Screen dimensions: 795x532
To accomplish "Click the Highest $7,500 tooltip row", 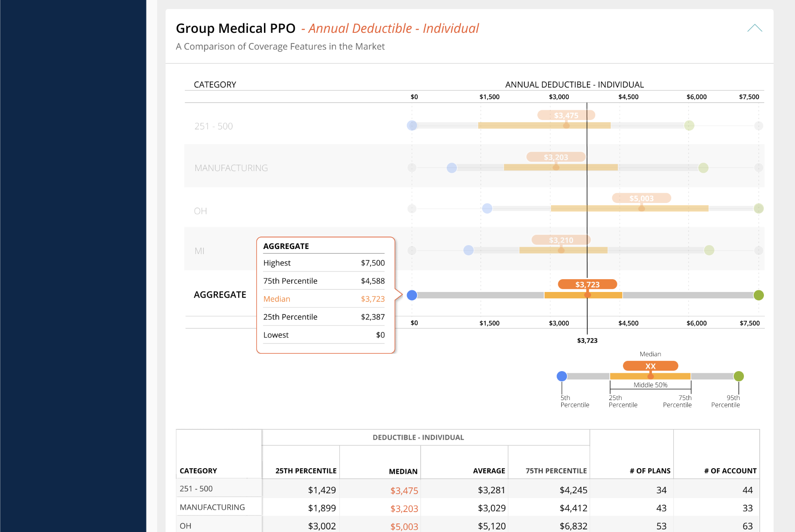I will 324,263.
